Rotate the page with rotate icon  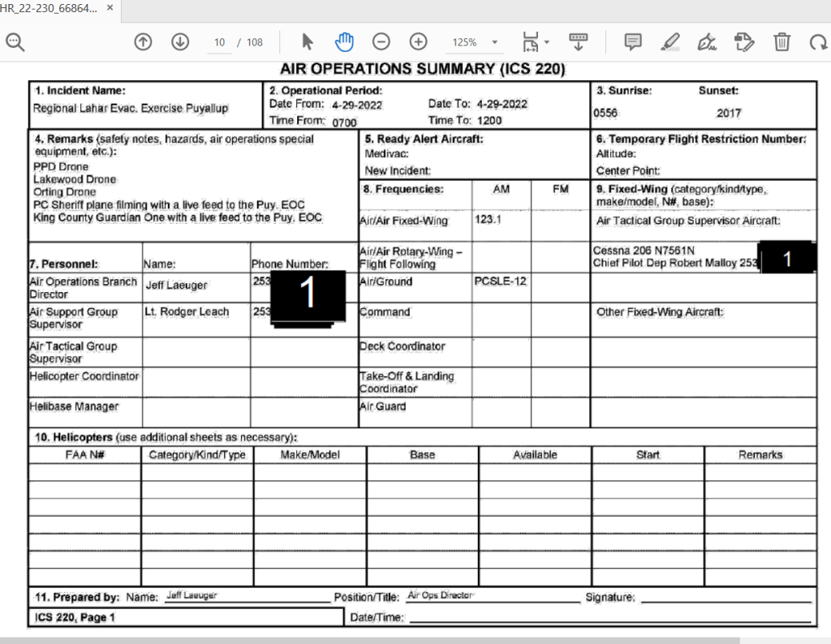coord(817,42)
